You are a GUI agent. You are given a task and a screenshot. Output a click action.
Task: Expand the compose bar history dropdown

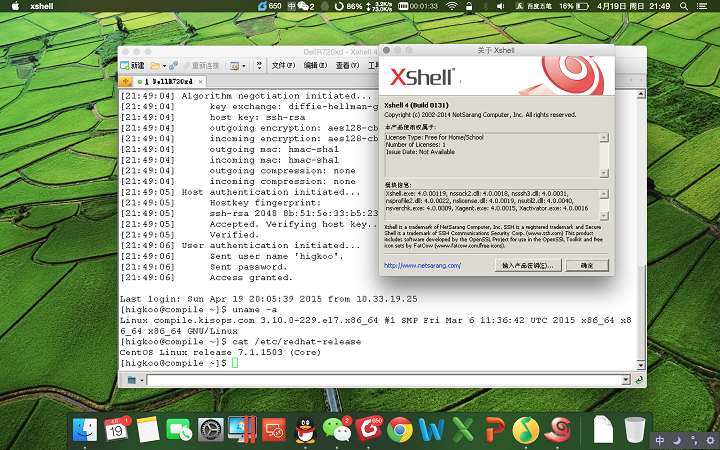(x=625, y=380)
